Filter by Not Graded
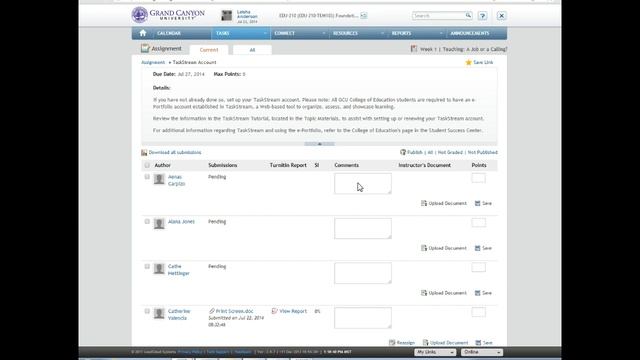 tap(450, 152)
